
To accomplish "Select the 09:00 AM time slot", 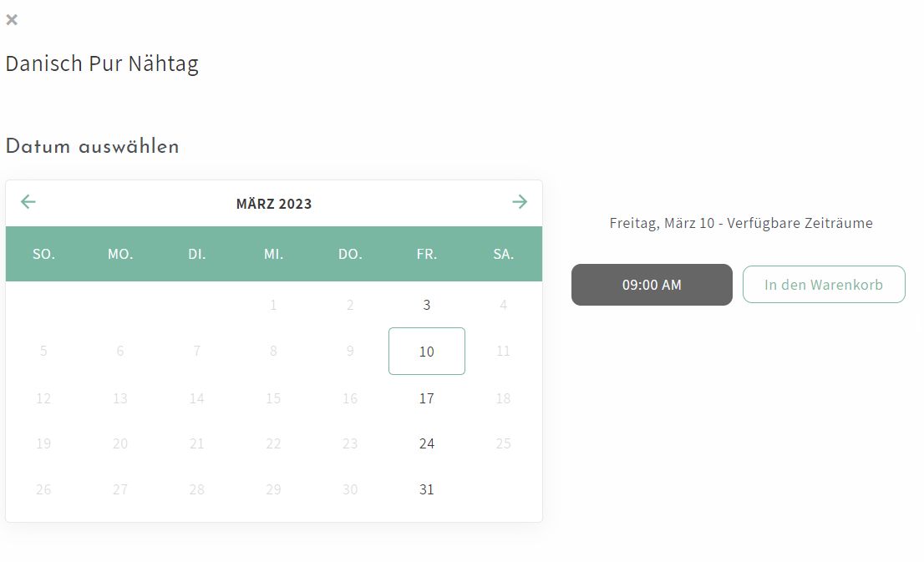I will point(652,285).
